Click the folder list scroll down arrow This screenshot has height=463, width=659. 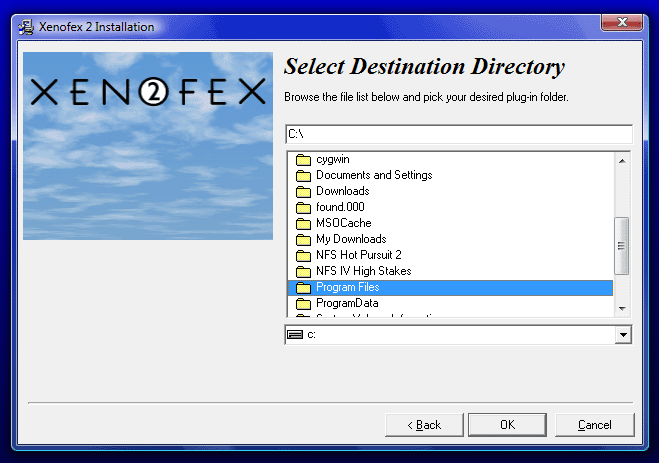(x=622, y=309)
